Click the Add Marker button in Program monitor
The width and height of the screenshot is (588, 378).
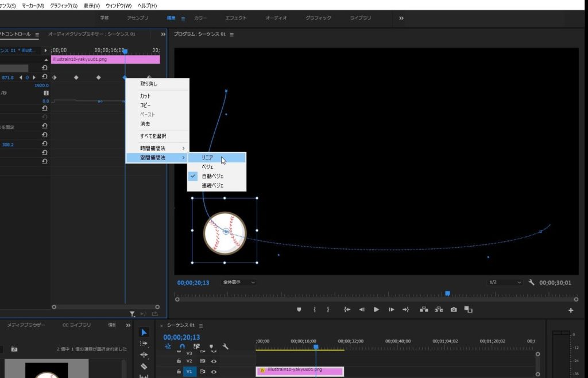299,310
